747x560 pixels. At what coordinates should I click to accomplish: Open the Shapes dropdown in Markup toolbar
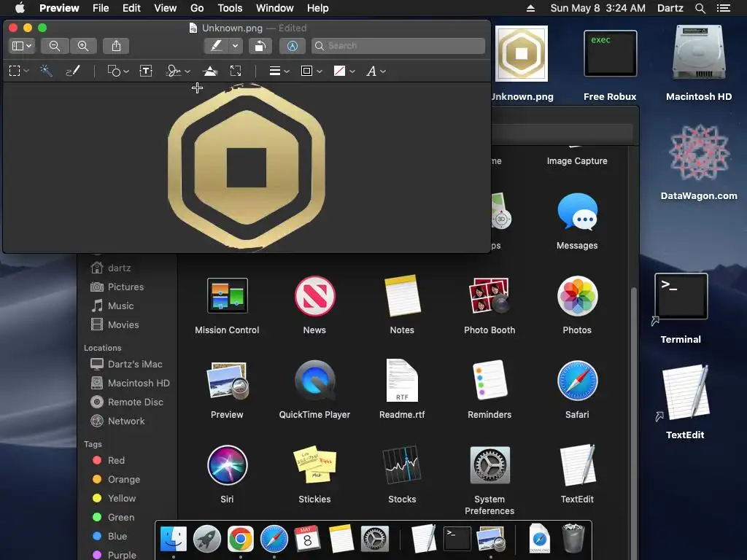[x=118, y=71]
